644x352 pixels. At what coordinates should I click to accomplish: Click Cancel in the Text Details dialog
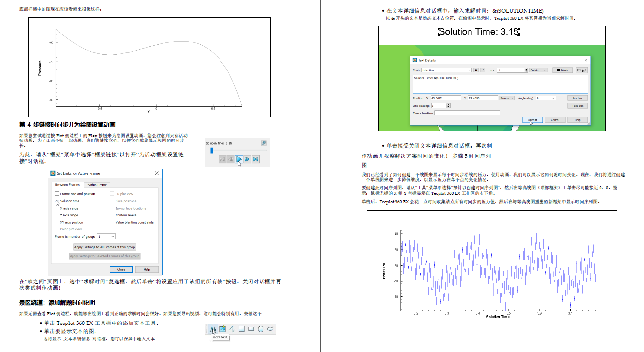click(x=555, y=120)
